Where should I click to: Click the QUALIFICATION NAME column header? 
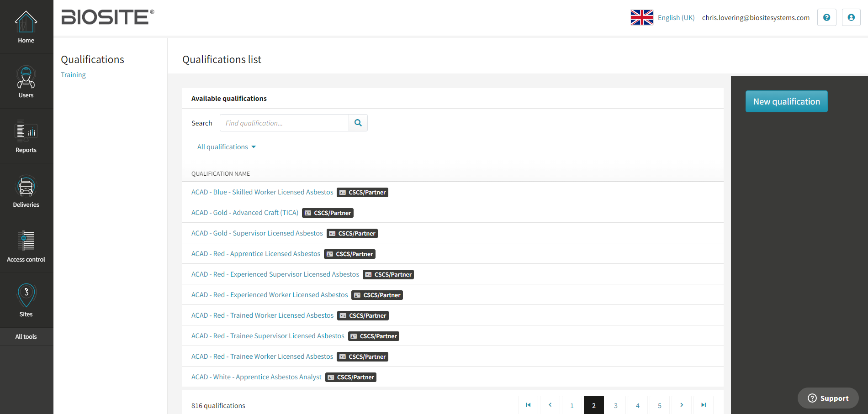pos(221,174)
